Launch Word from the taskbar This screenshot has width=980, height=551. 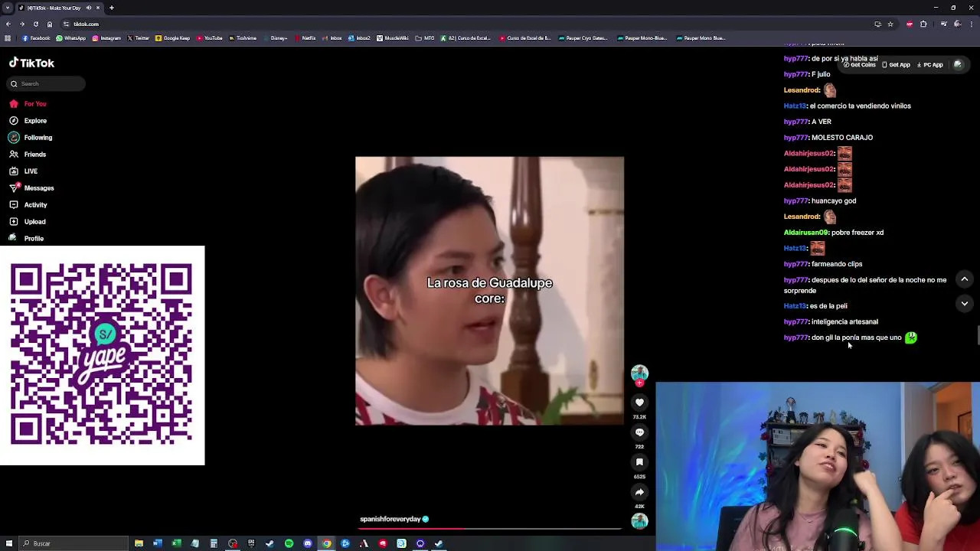click(158, 543)
